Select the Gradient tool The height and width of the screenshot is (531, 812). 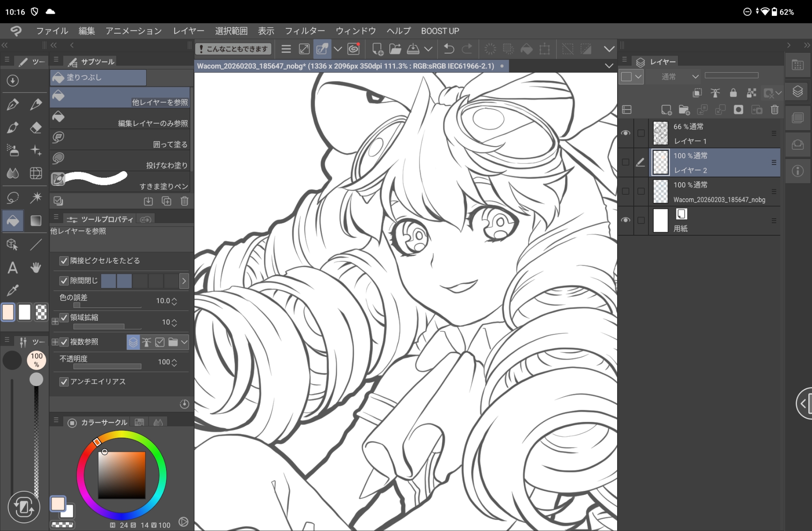(36, 220)
